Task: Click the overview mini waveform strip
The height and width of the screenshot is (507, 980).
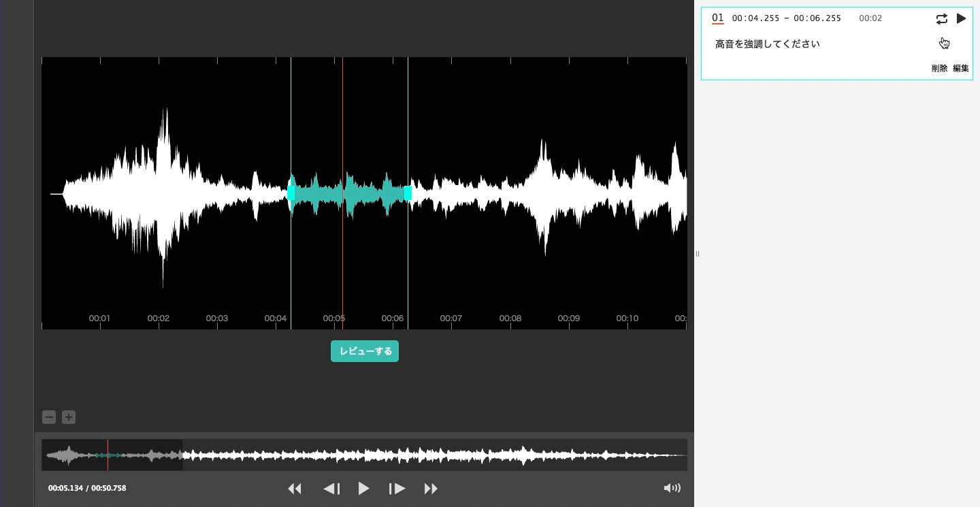Action: click(364, 455)
